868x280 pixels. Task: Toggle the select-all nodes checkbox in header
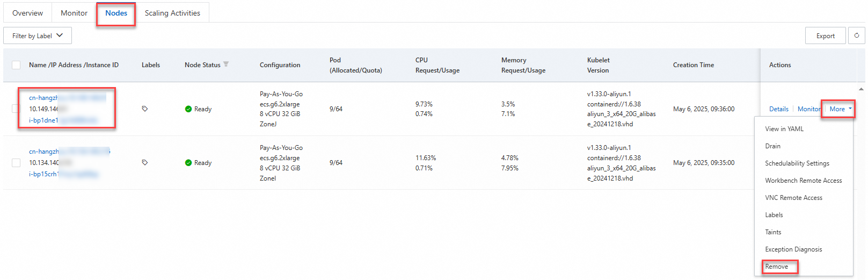16,65
